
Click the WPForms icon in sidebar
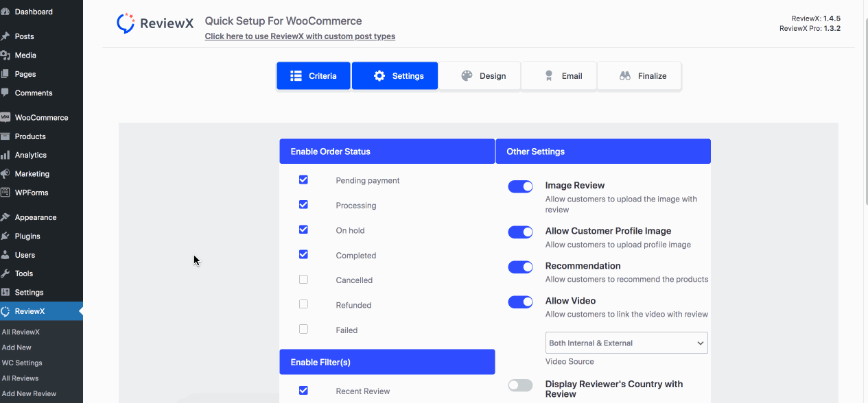pyautogui.click(x=5, y=193)
